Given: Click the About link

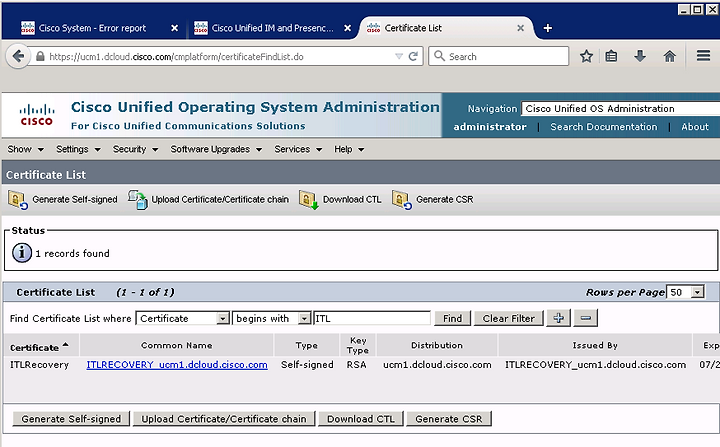Looking at the screenshot, I should coord(695,127).
